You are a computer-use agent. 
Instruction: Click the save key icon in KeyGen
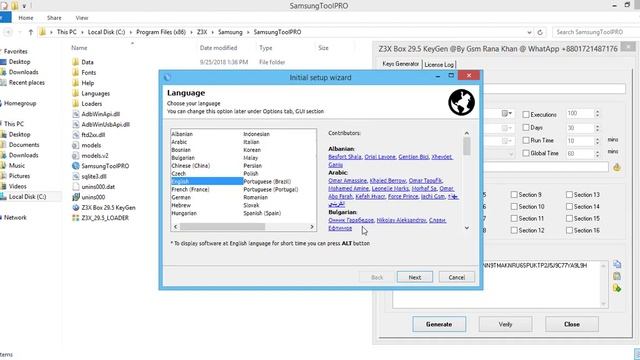(617, 276)
